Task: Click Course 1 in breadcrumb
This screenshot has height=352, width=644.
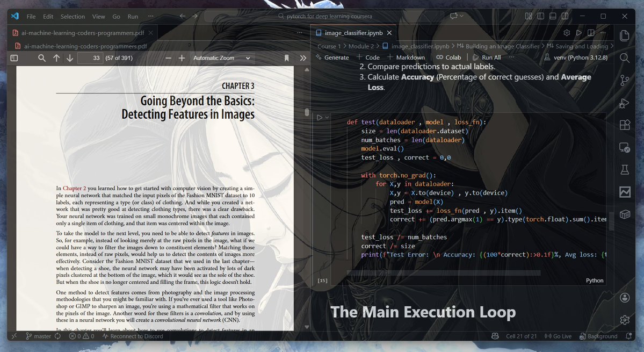Action: pos(329,46)
